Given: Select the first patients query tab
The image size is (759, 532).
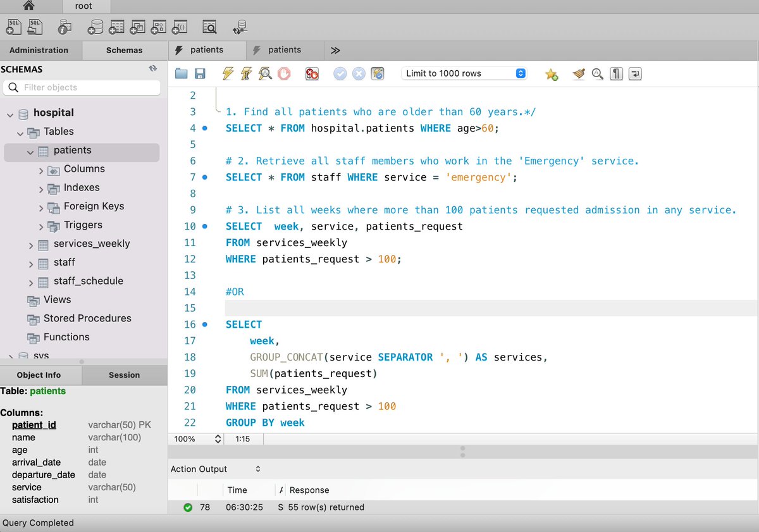Looking at the screenshot, I should tap(206, 50).
